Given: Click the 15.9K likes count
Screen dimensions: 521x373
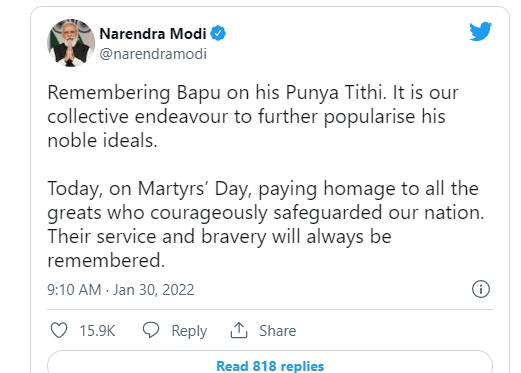Looking at the screenshot, I should [97, 331].
